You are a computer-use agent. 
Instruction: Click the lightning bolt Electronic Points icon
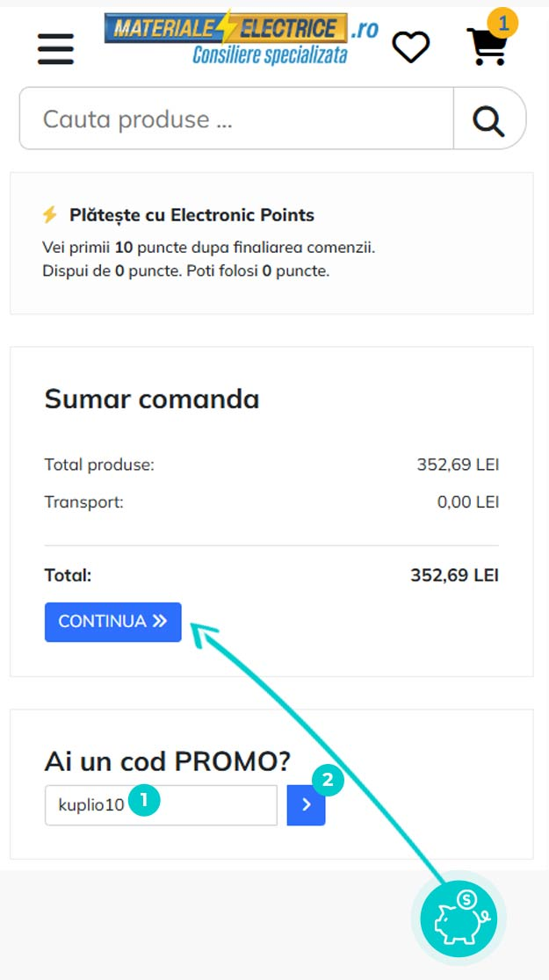pos(50,215)
